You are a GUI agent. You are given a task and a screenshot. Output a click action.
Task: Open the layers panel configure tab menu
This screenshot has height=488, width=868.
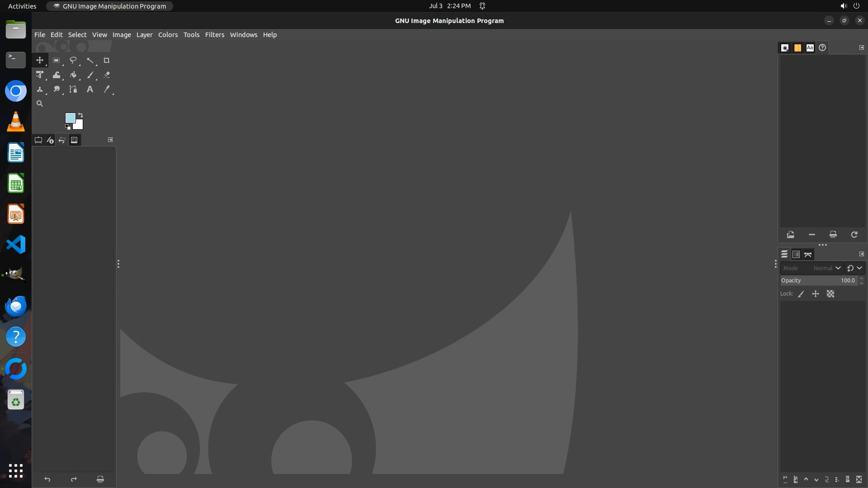861,254
